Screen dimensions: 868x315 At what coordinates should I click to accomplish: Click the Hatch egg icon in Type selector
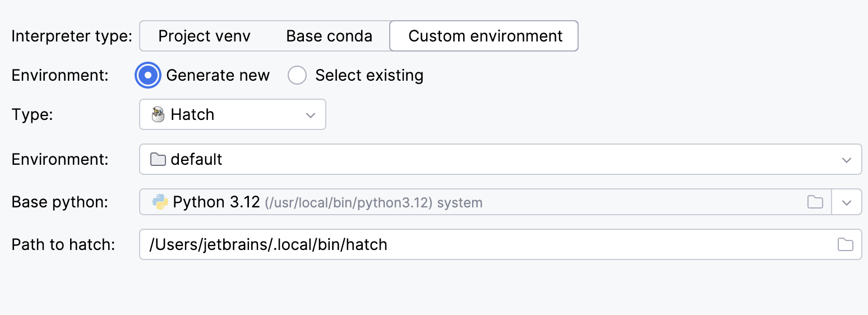click(x=158, y=114)
